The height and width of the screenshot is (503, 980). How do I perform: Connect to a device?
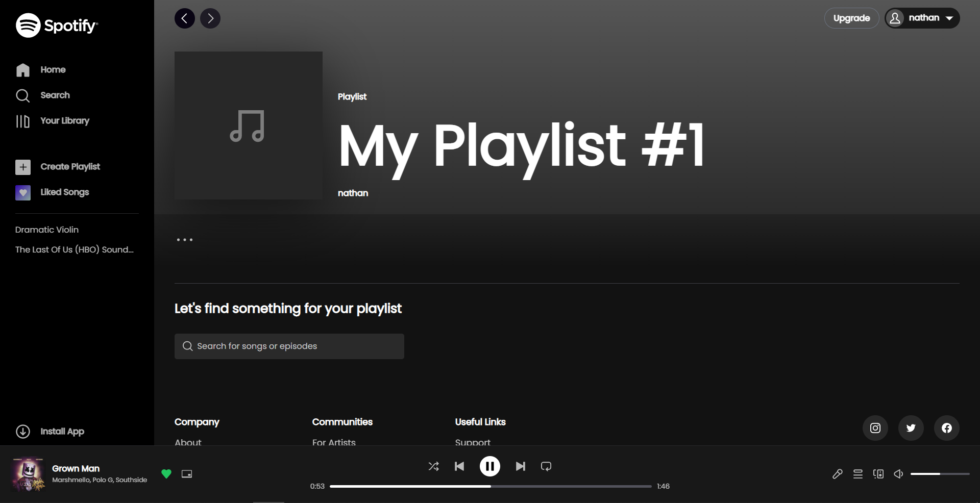pos(878,474)
